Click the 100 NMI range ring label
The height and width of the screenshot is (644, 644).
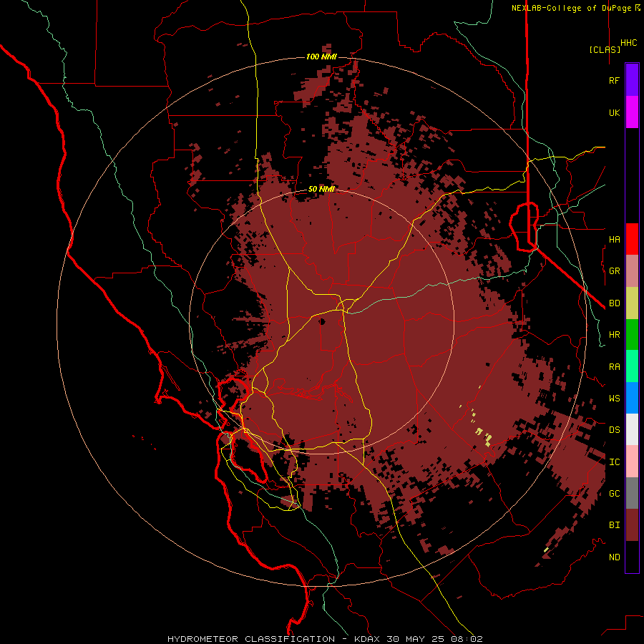(321, 57)
